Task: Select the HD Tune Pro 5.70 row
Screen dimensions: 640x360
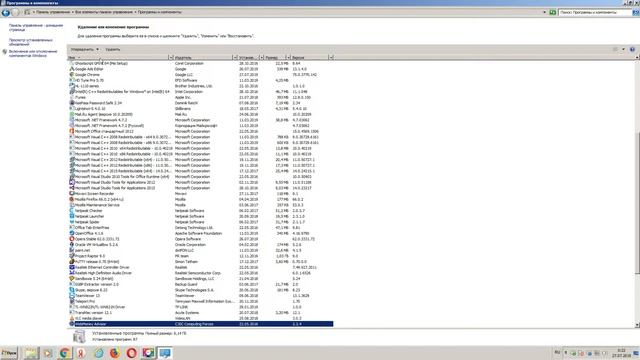Action: (x=200, y=80)
